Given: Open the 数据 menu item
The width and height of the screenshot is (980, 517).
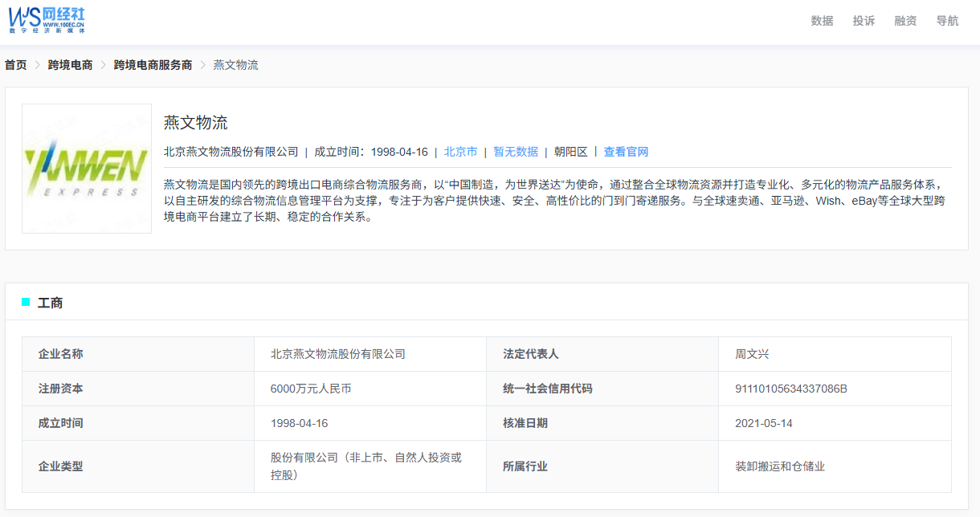Looking at the screenshot, I should (x=822, y=21).
